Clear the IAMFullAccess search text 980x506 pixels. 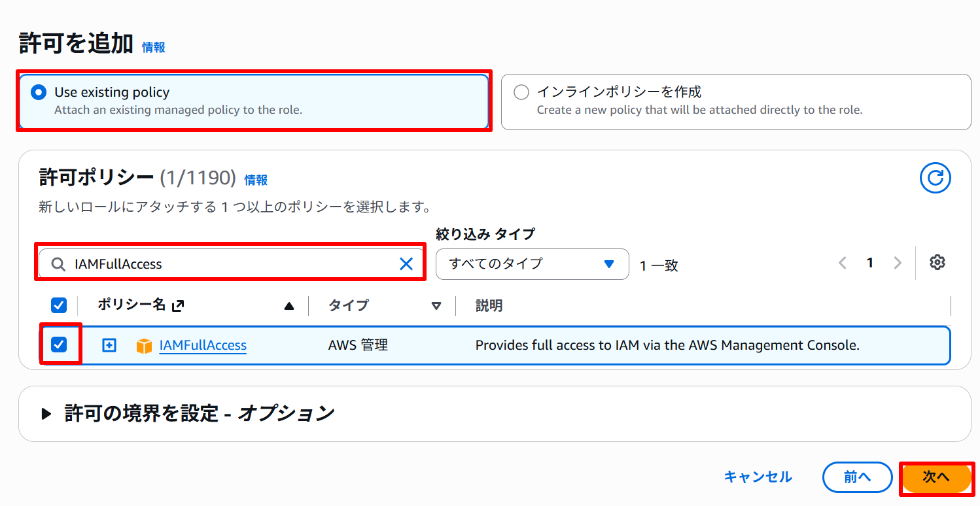tap(406, 263)
